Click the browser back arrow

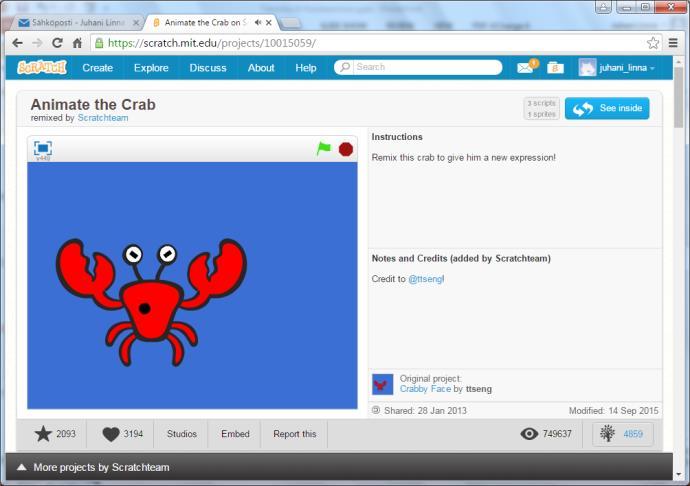click(x=17, y=43)
